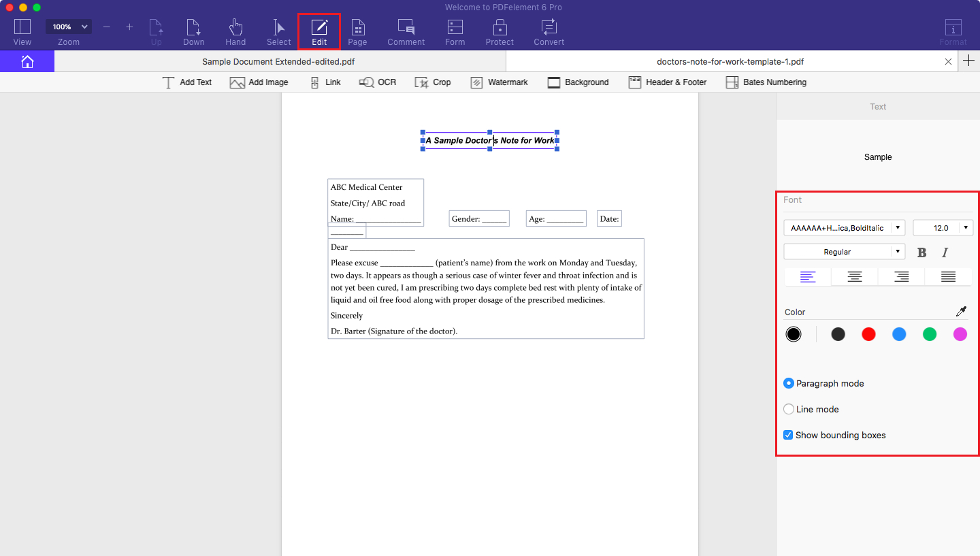Image resolution: width=980 pixels, height=556 pixels.
Task: Open the Convert menu
Action: 549,31
